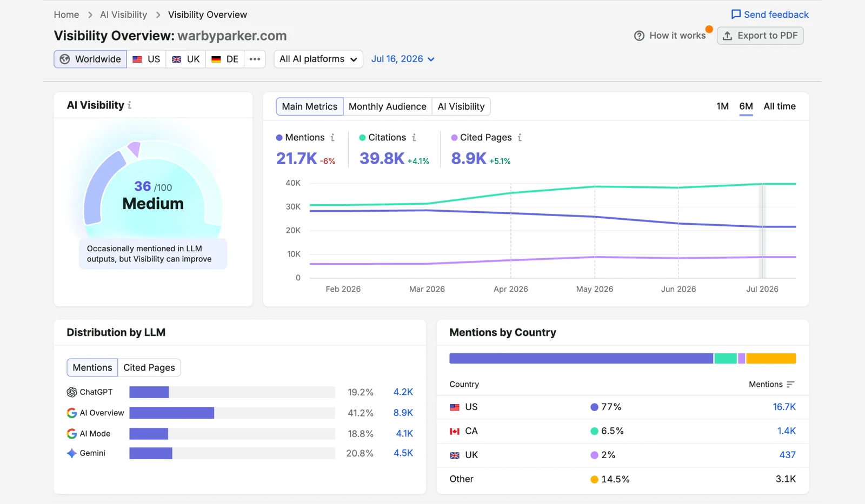The height and width of the screenshot is (504, 865).
Task: Click the Gemini progress bar
Action: coord(232,453)
